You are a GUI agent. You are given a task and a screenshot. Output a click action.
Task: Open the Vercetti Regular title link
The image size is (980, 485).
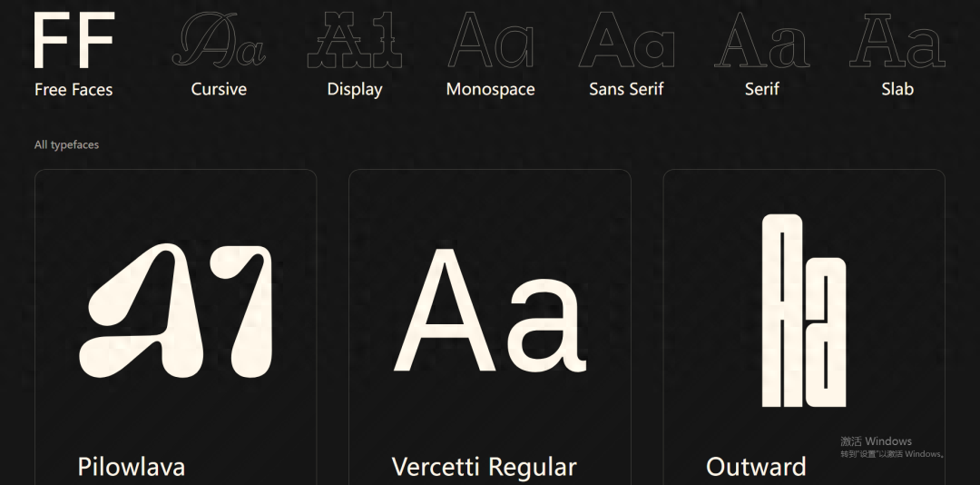(484, 467)
